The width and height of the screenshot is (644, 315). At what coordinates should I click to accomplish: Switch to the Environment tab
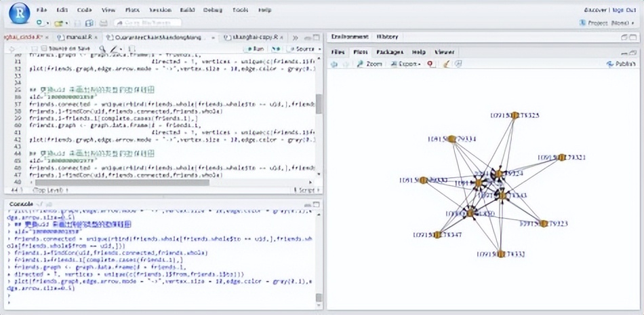point(350,37)
